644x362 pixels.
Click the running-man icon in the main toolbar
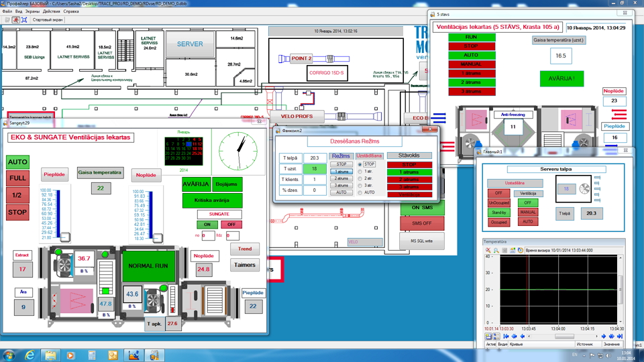point(15,20)
